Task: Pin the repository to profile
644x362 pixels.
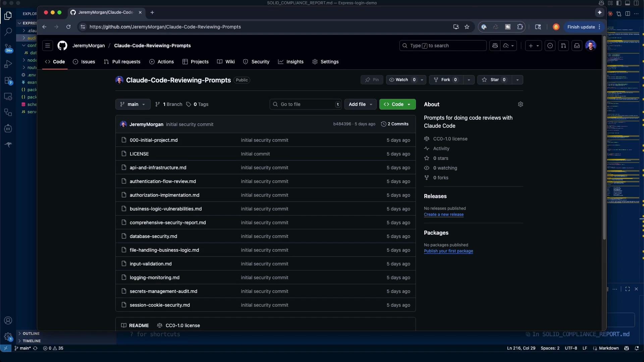Action: [x=372, y=80]
